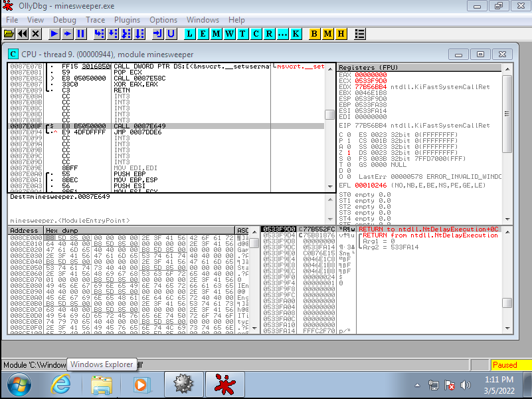Run the program with play icon
The height and width of the screenshot is (399, 532).
[x=54, y=34]
